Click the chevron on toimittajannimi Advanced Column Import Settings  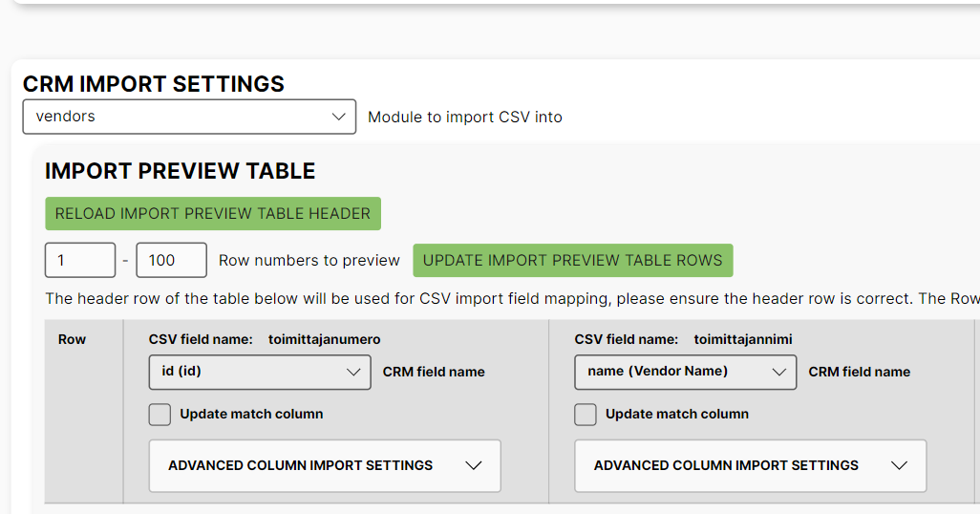point(898,465)
